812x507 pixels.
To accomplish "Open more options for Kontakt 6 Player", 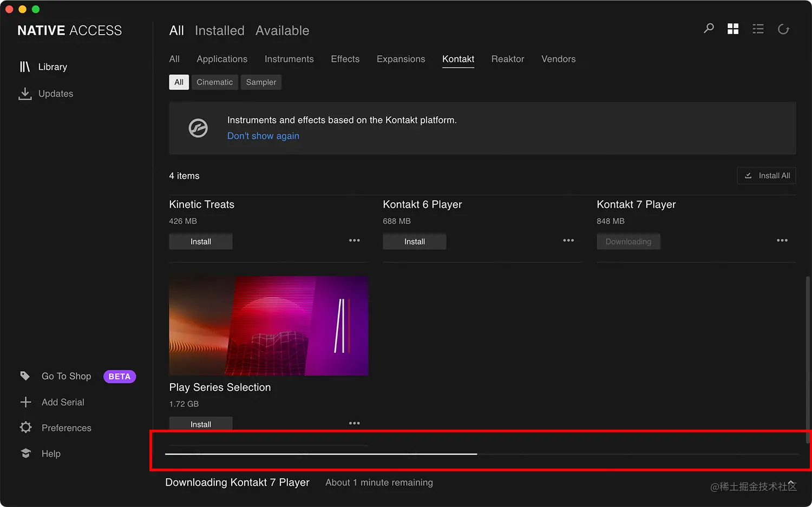I will click(x=568, y=240).
